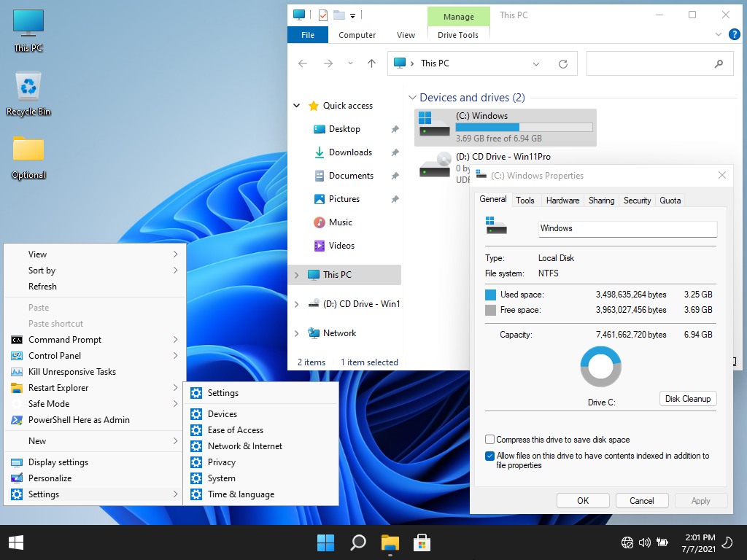Screen dimensions: 747x560
Task: Open Explorer Help question mark icon
Action: click(x=734, y=34)
